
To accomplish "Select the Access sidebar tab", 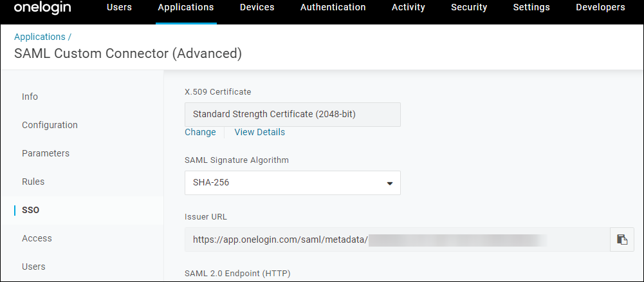I will (x=37, y=238).
